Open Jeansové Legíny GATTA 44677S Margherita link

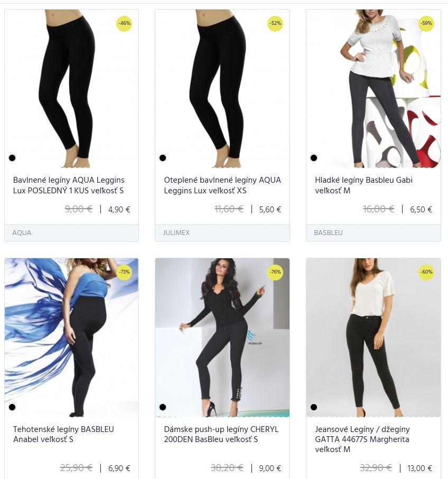[x=362, y=439]
